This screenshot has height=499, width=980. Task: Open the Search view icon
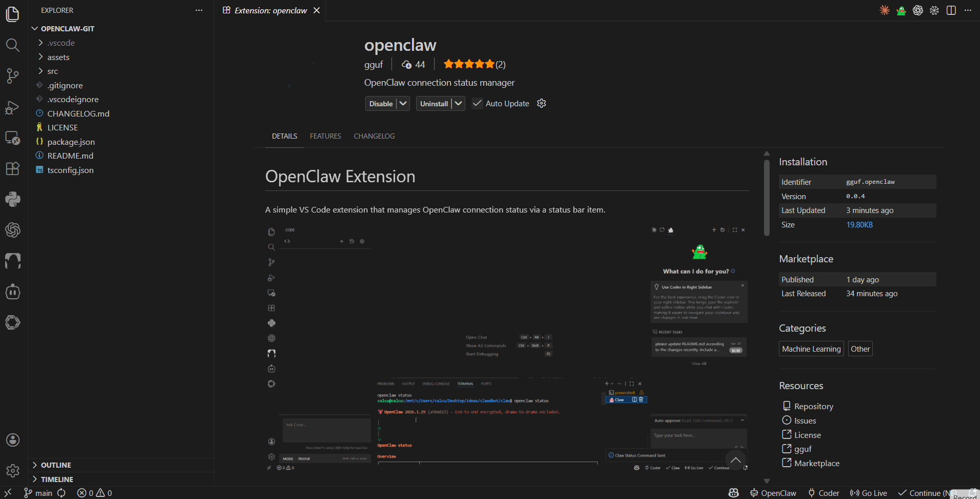coord(13,45)
